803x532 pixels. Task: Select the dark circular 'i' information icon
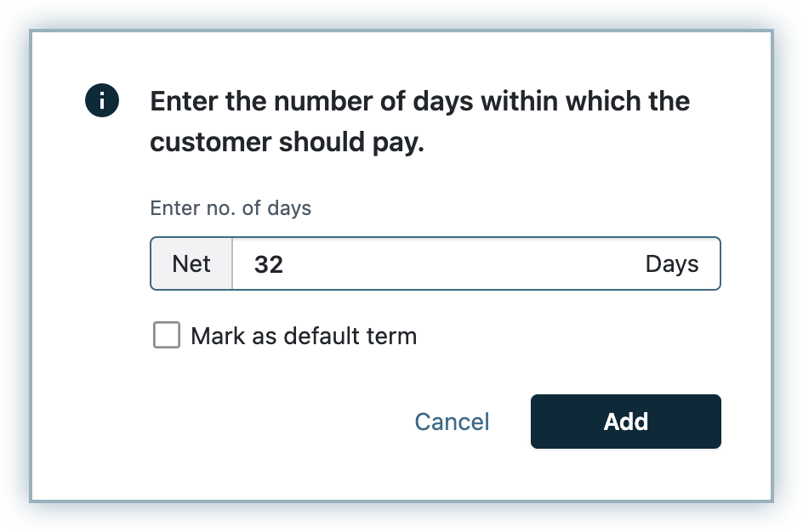click(102, 102)
